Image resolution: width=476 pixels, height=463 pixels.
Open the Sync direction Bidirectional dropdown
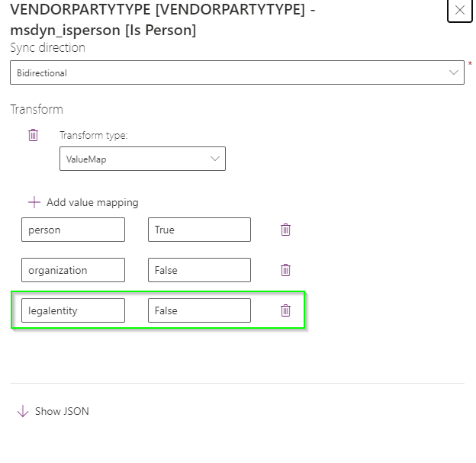click(237, 72)
